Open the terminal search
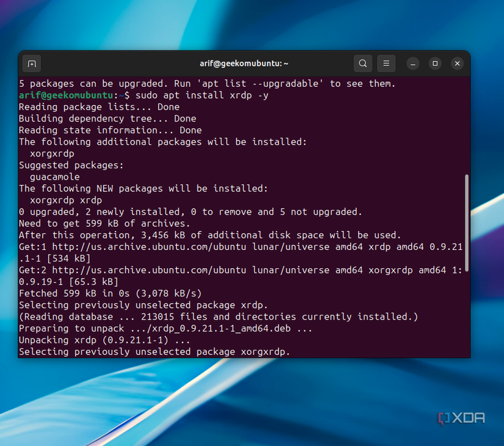Viewport: 504px width, 446px height. [x=363, y=63]
